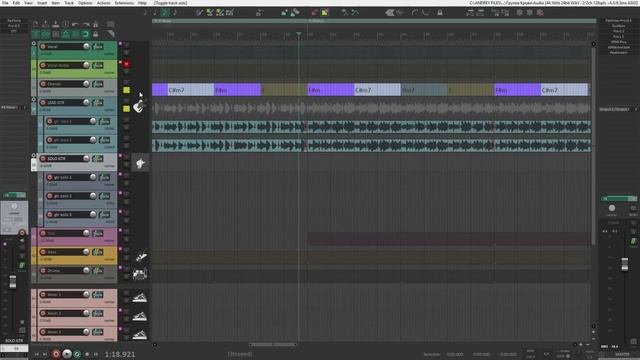Arm the gtr solo 1 track
640x360 pixels.
click(50, 177)
